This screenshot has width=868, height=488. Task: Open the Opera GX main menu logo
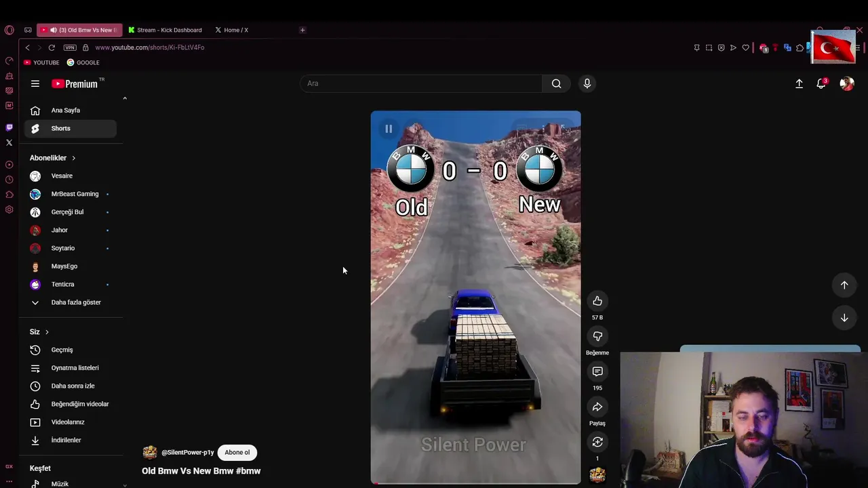coord(9,30)
